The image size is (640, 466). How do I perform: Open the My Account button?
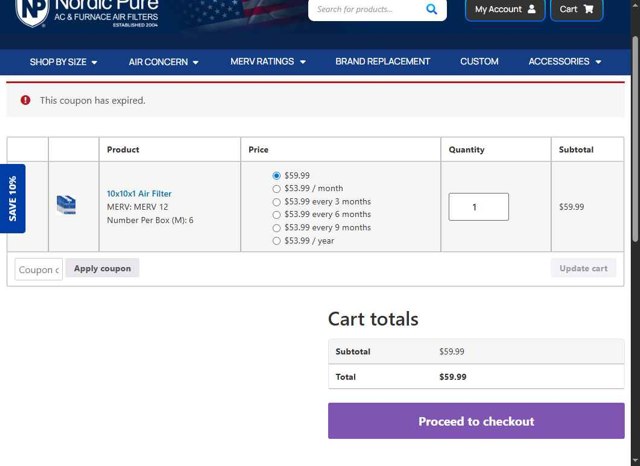coord(505,9)
